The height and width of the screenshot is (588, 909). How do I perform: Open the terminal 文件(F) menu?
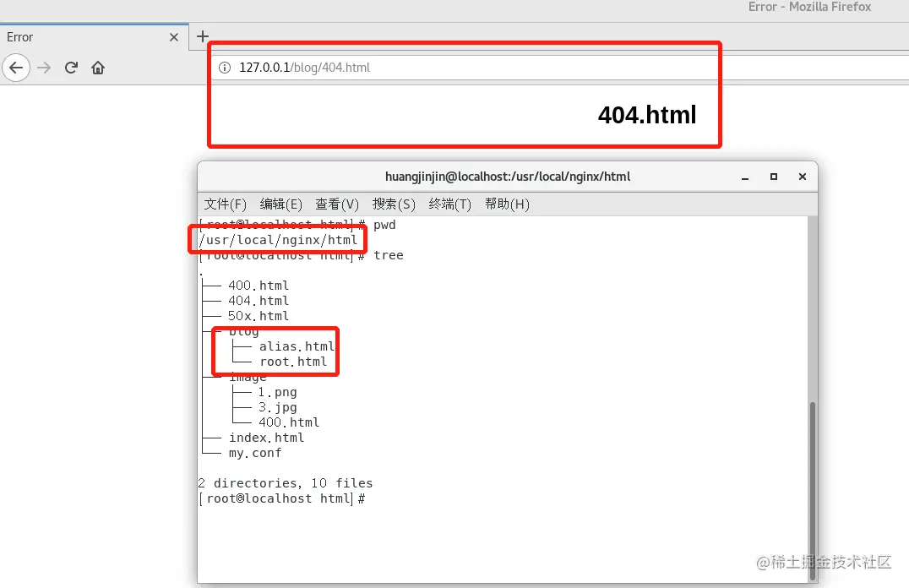[x=225, y=204]
